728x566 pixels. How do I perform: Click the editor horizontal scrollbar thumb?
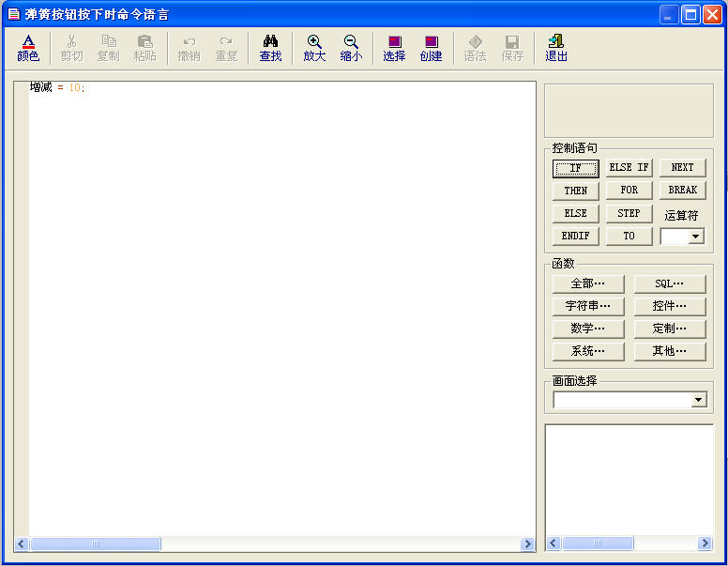(95, 543)
